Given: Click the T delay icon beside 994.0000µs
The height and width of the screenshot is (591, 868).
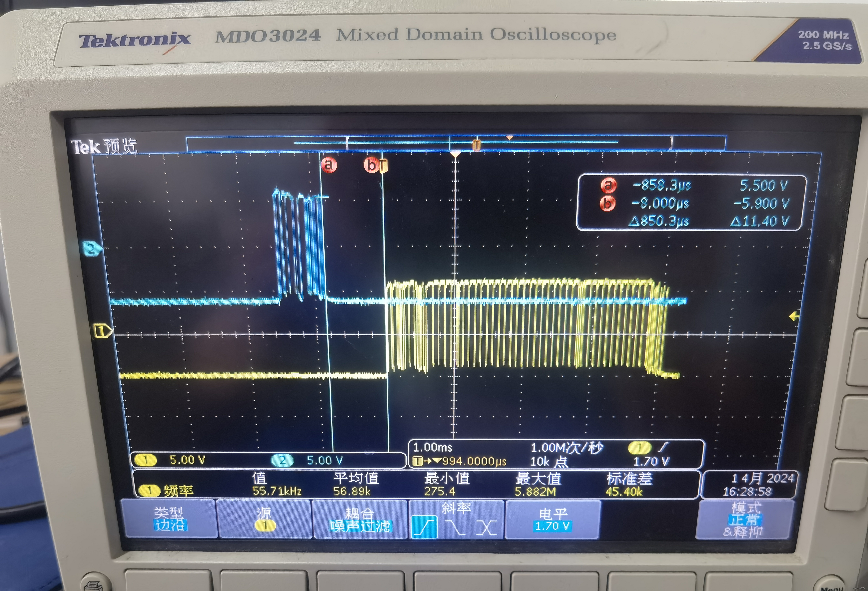Looking at the screenshot, I should tap(418, 461).
